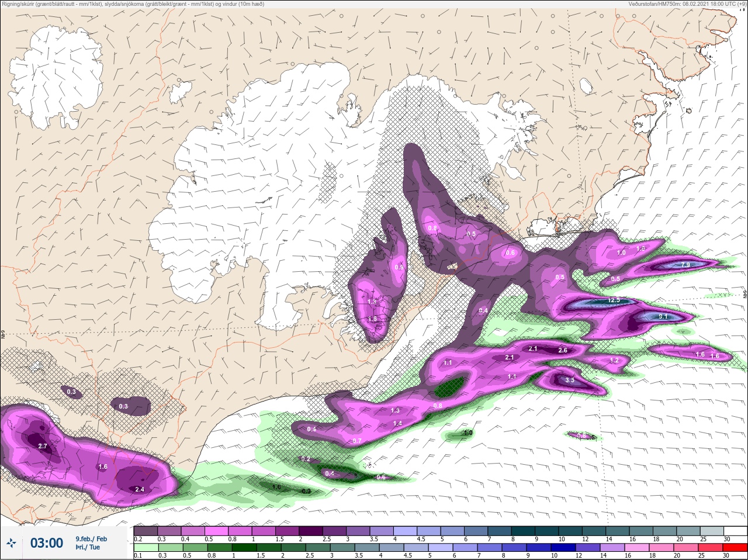Click the 03:00 forecast time label
748x560 pixels.
(x=47, y=543)
